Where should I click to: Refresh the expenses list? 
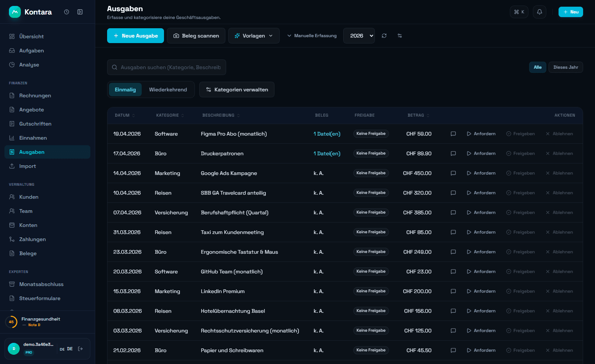[x=384, y=36]
